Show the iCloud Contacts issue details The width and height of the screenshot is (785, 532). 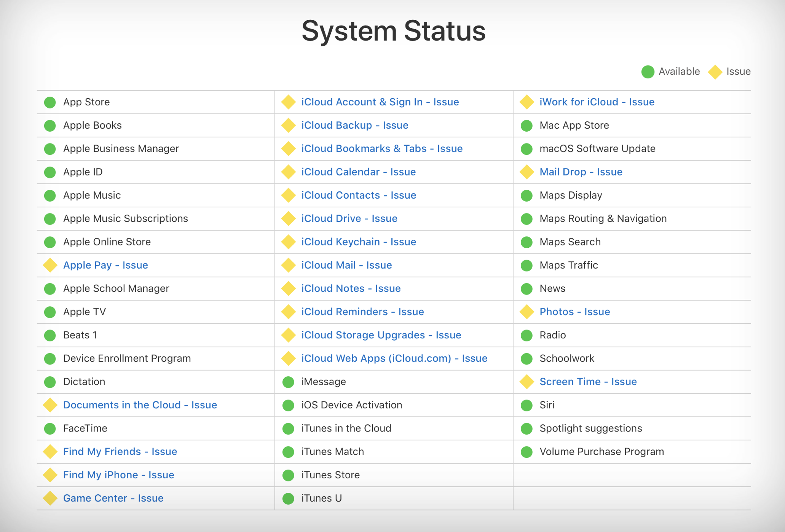(359, 195)
